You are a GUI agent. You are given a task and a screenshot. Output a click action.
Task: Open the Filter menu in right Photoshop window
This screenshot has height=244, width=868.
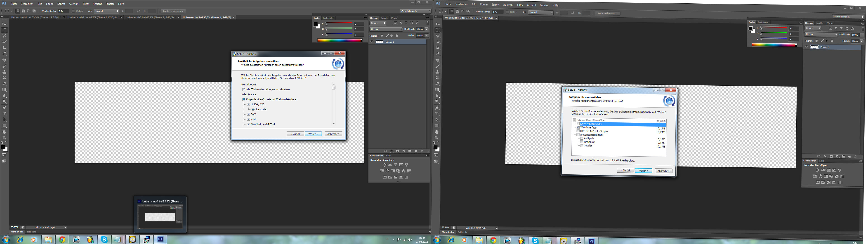(520, 5)
